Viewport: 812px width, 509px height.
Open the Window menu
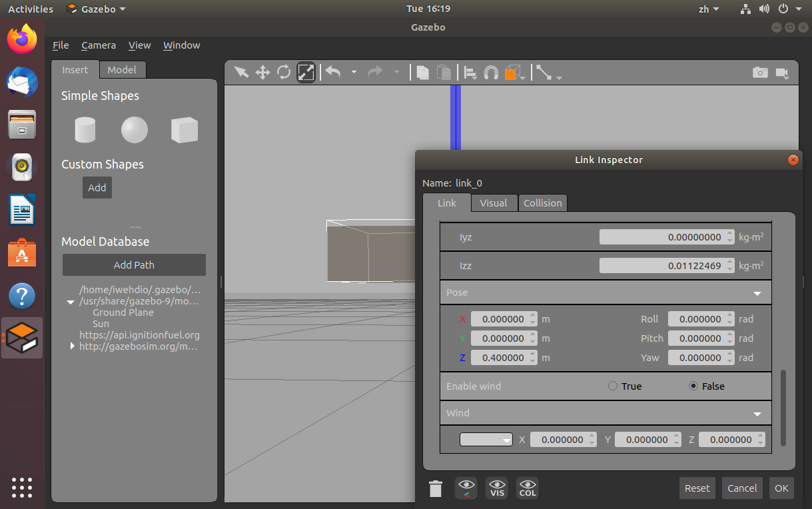pyautogui.click(x=182, y=45)
